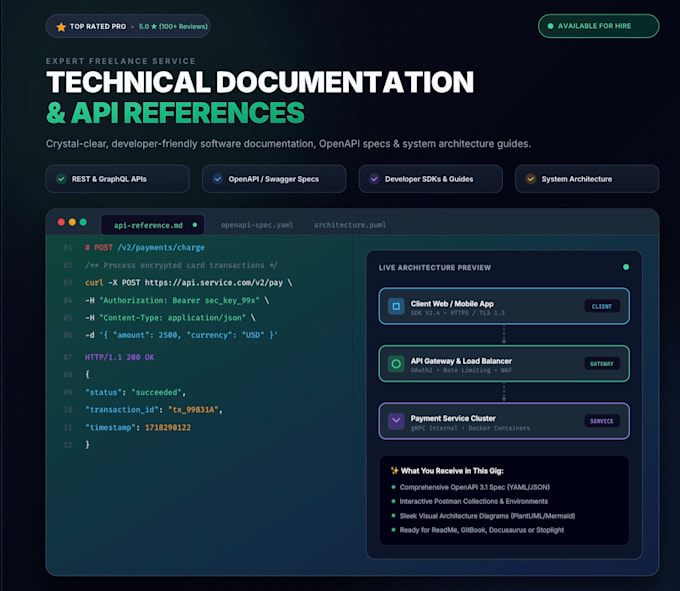The image size is (680, 591).
Task: Select the REST & GraphQL APIs chip
Action: coord(118,179)
